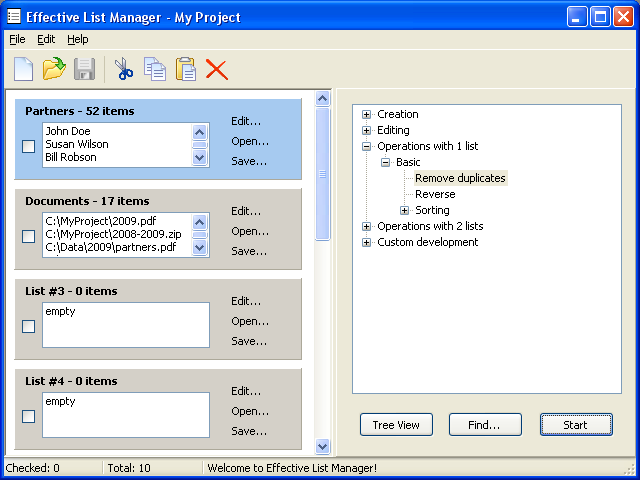Click the Save floppy disk icon
640x480 pixels.
click(84, 69)
